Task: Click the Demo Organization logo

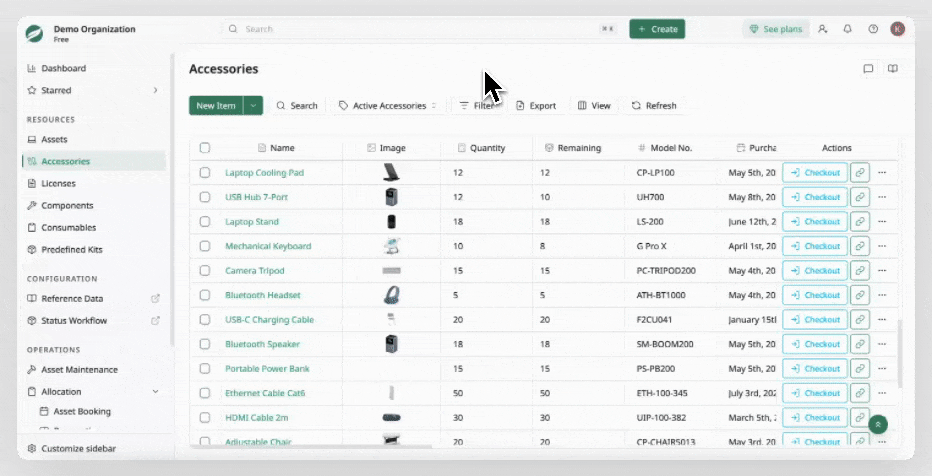Action: click(34, 33)
